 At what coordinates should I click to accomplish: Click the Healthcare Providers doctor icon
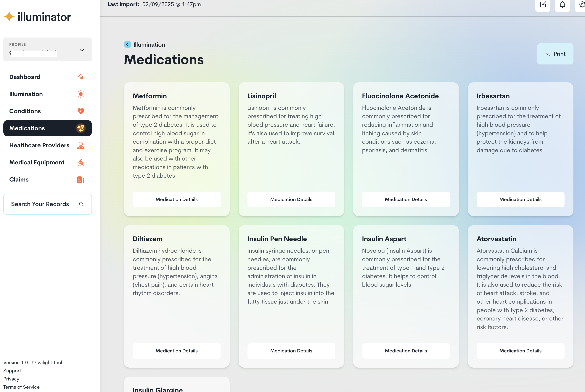81,145
